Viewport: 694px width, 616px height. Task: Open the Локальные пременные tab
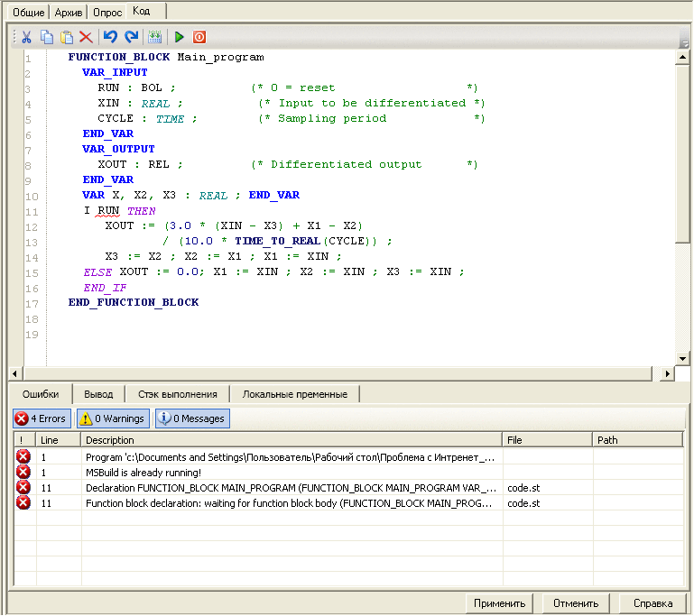point(295,394)
